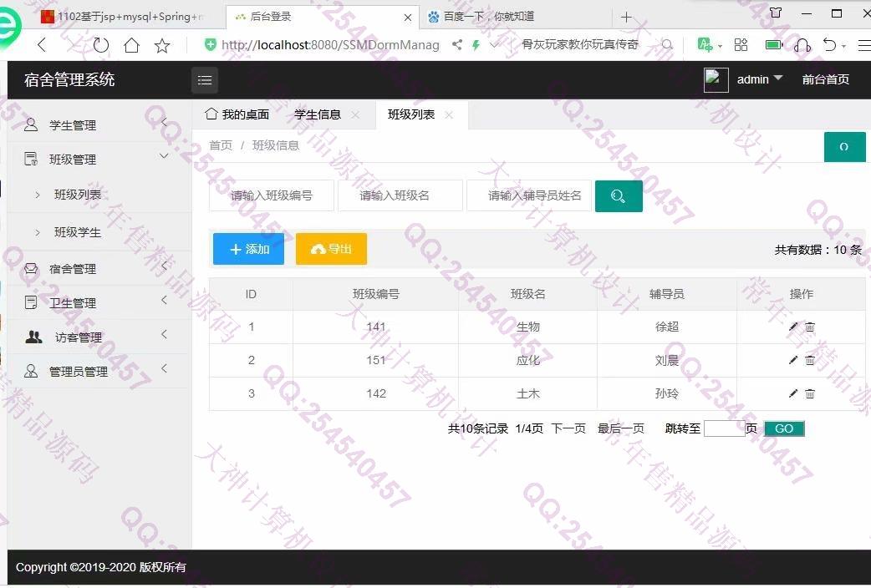This screenshot has width=871, height=588.
Task: Click the 辅导员 column header
Action: 666,294
